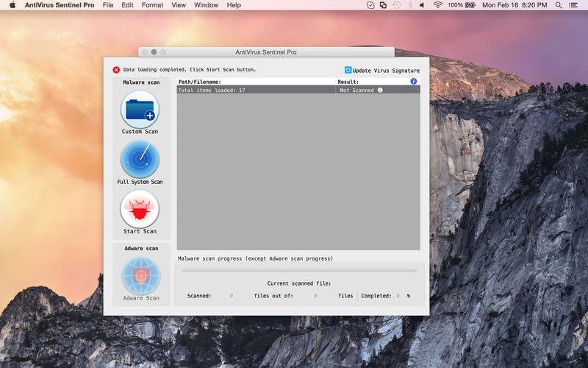
Task: Click the Adware Scan label
Action: click(141, 298)
